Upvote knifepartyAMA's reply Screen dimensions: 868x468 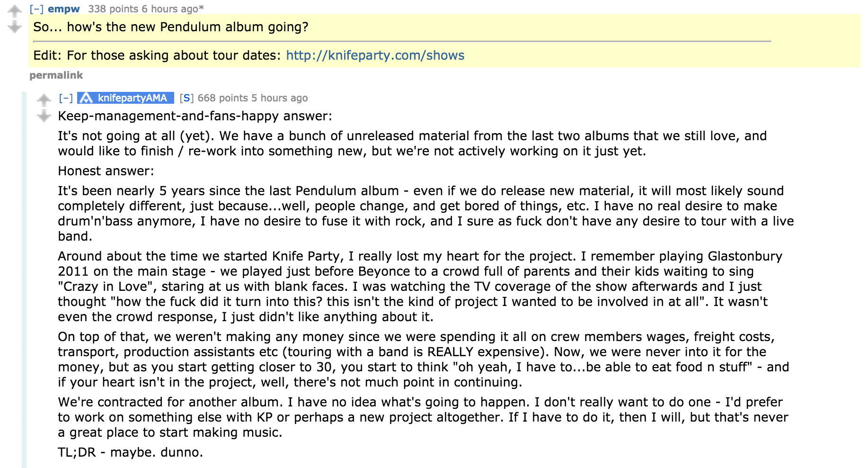point(44,99)
